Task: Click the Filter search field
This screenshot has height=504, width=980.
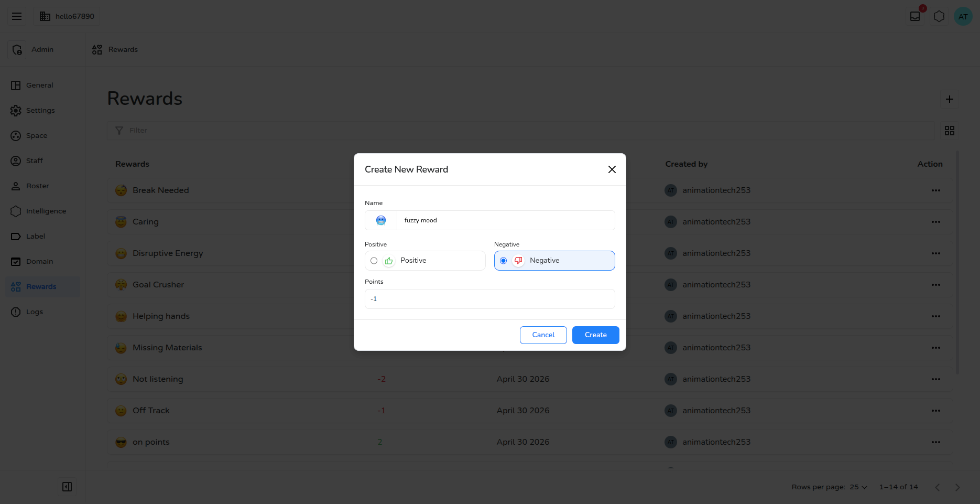Action: click(521, 131)
